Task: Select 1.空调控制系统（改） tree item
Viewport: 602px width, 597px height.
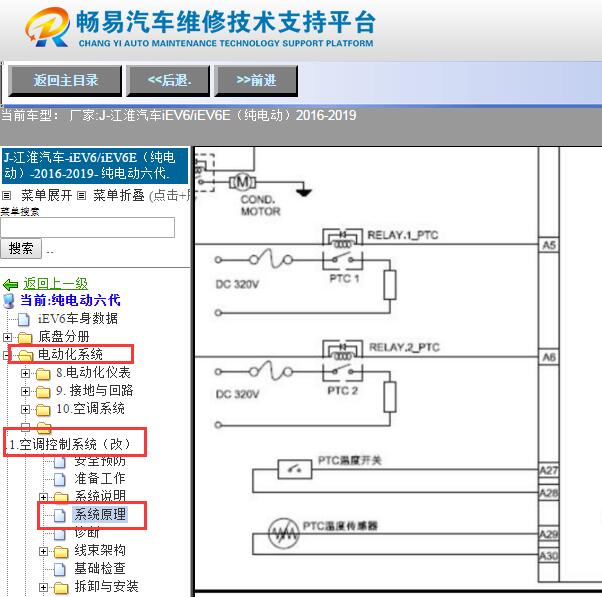Action: (70, 444)
